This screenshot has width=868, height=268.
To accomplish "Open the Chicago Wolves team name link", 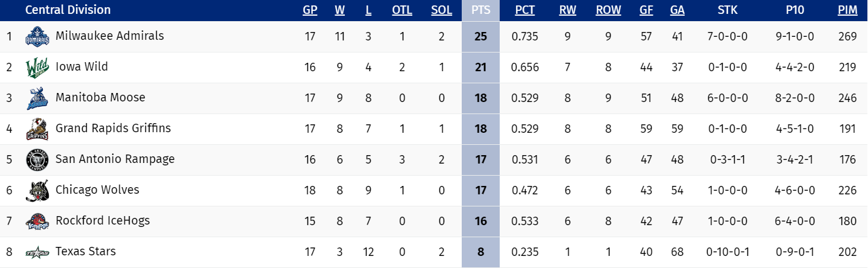I will (x=97, y=190).
